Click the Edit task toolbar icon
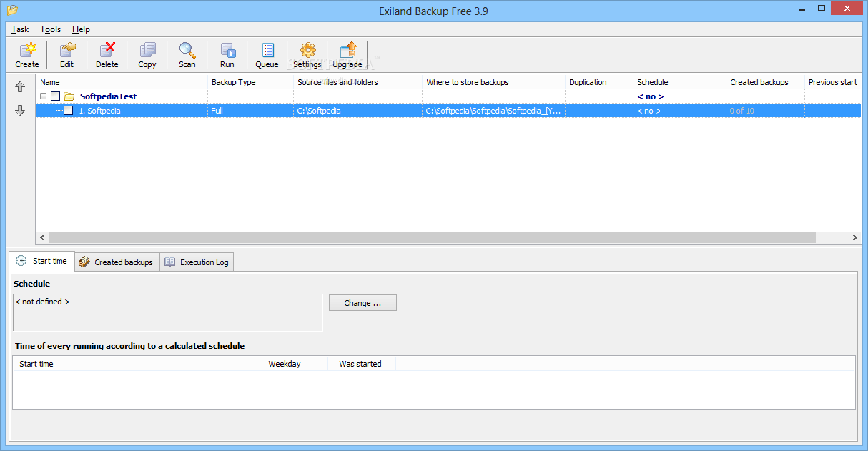The width and height of the screenshot is (868, 451). pyautogui.click(x=67, y=55)
